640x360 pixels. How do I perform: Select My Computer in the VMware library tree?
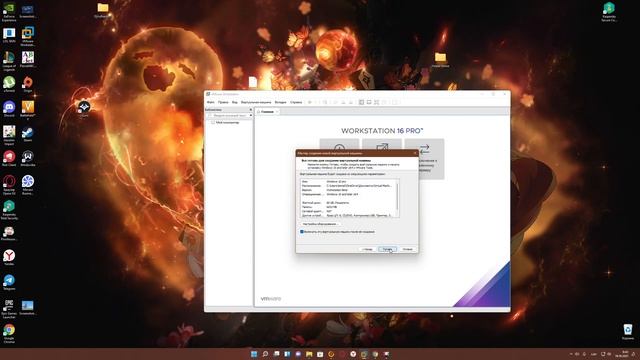pos(228,122)
